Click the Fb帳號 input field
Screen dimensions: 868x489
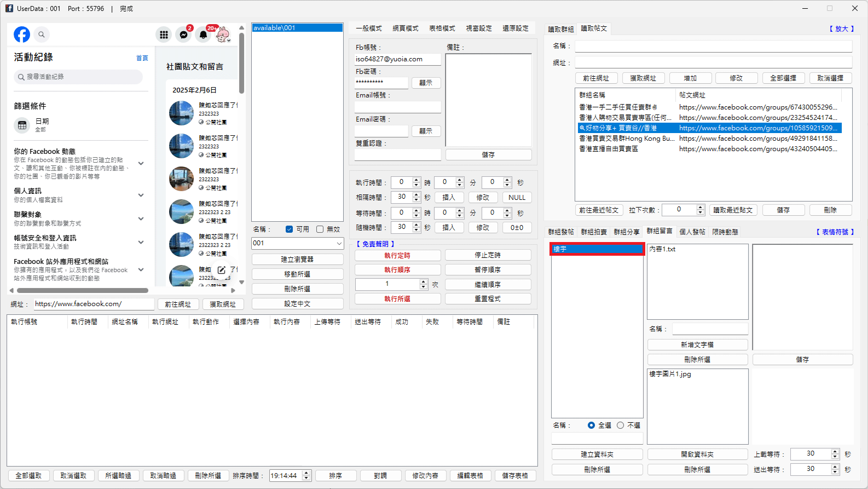click(x=398, y=59)
